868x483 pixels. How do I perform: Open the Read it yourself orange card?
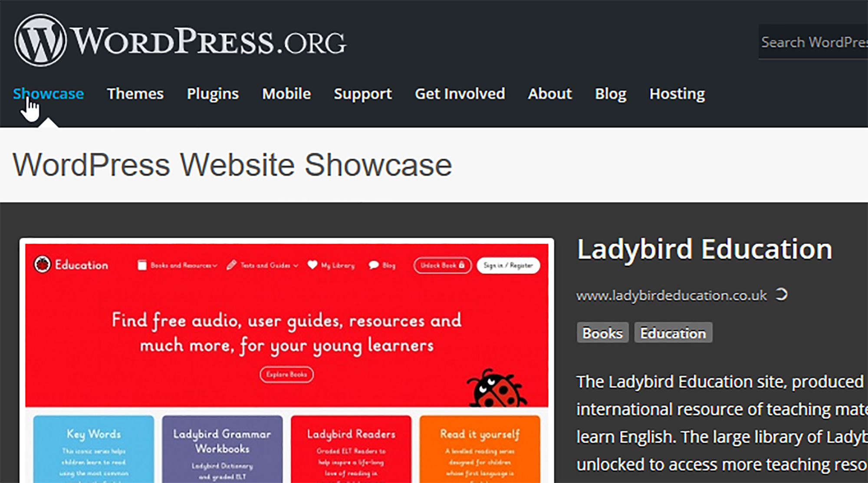pyautogui.click(x=480, y=449)
